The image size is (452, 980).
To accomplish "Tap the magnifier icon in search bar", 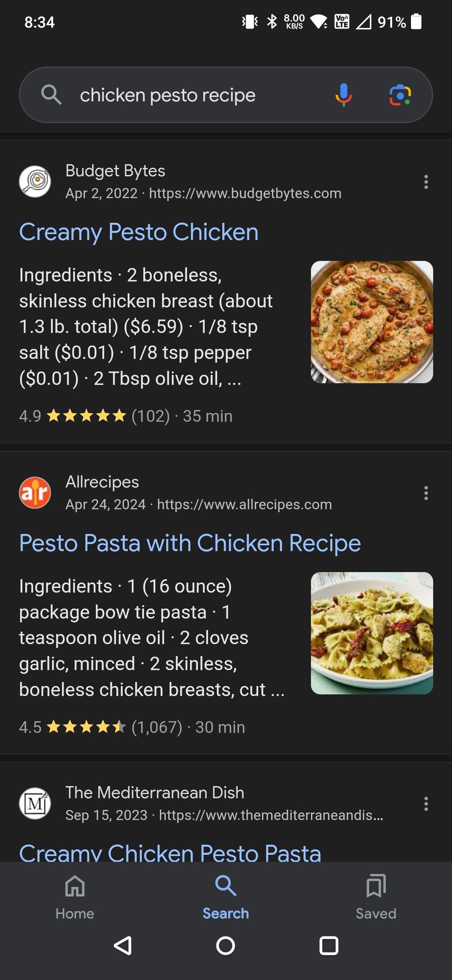I will tap(51, 95).
